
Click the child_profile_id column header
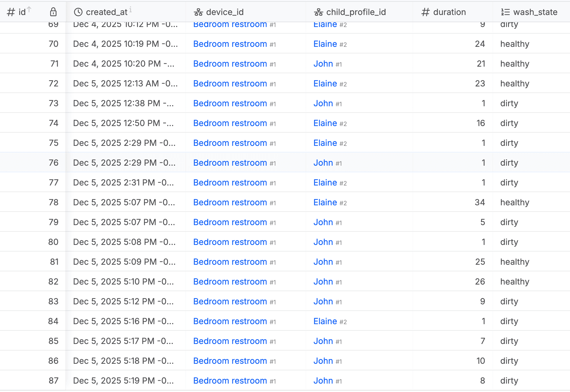click(x=359, y=12)
